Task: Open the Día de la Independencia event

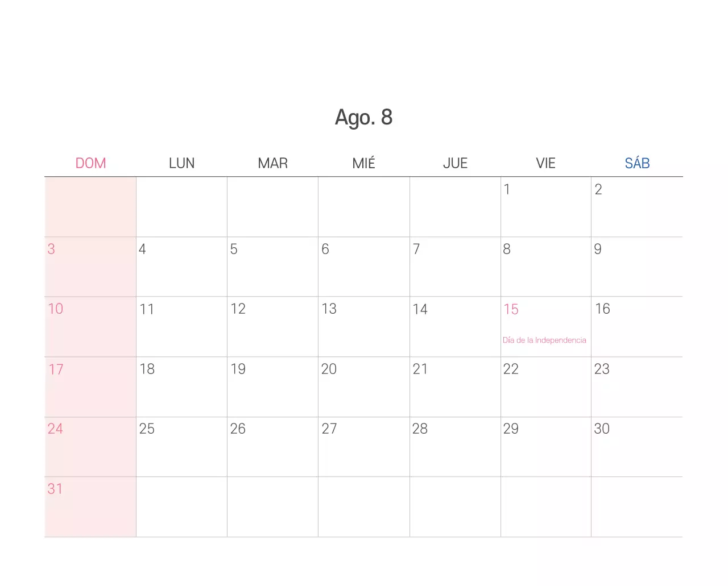Action: coord(544,340)
